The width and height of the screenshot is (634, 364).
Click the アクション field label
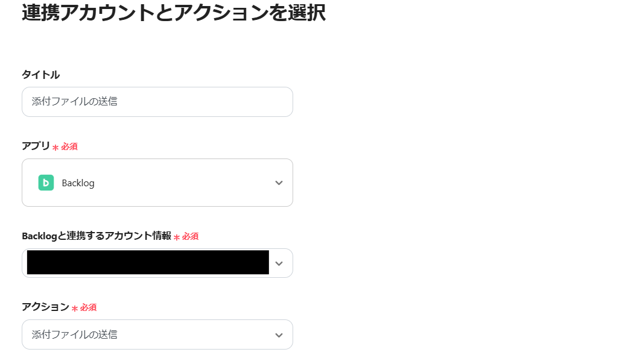[x=43, y=307]
